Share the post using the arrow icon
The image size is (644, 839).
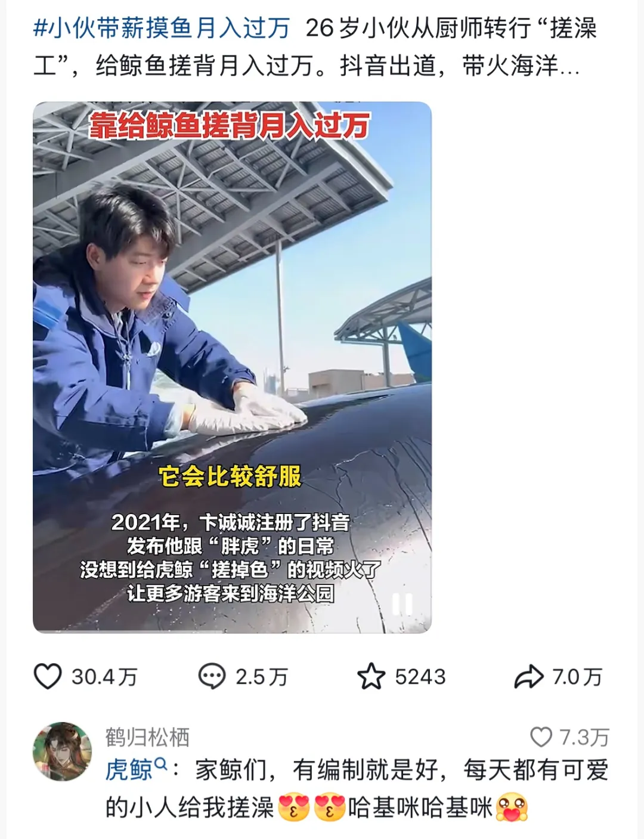coord(528,677)
